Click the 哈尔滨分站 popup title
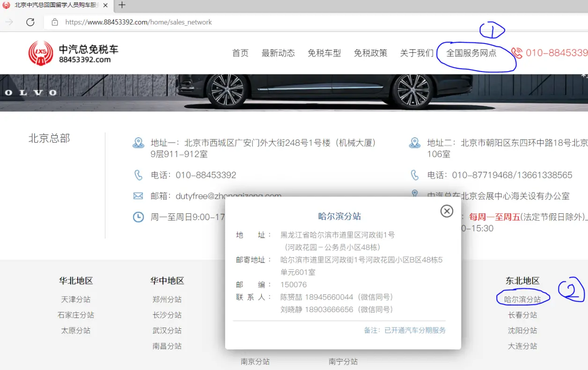Screen dimensions: 588x370 click(x=339, y=216)
